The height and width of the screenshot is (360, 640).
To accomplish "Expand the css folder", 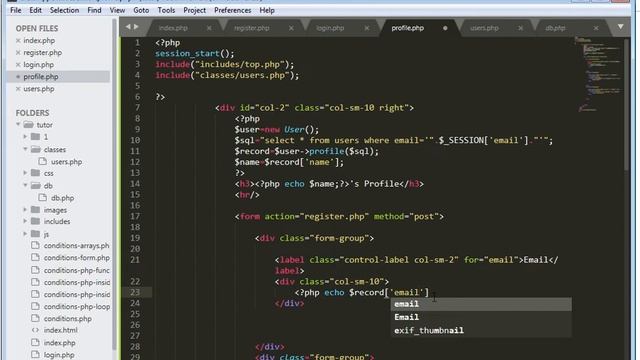I will click(x=25, y=173).
